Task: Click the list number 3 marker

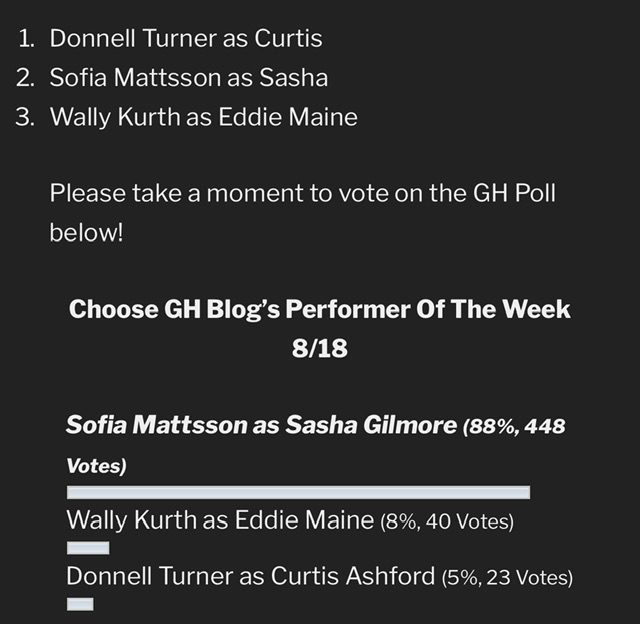Action: click(x=25, y=117)
